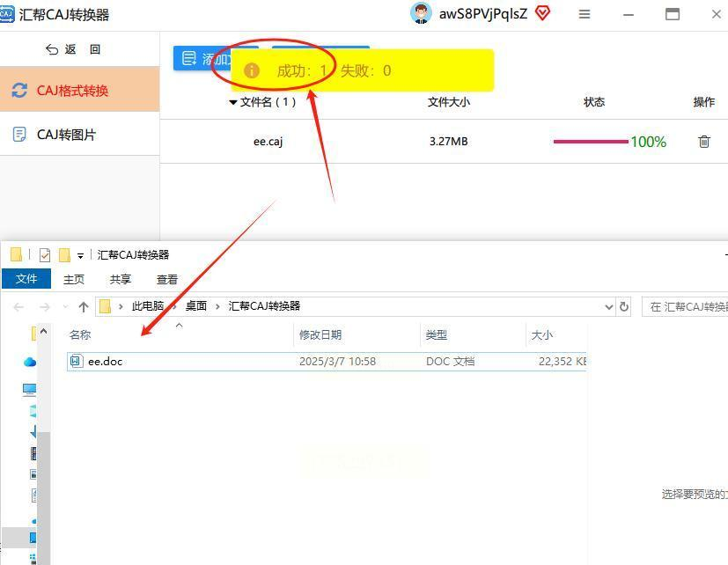Click the navigation pane scrollbar thumb
Viewport: 728px width, 565px height.
point(44,498)
